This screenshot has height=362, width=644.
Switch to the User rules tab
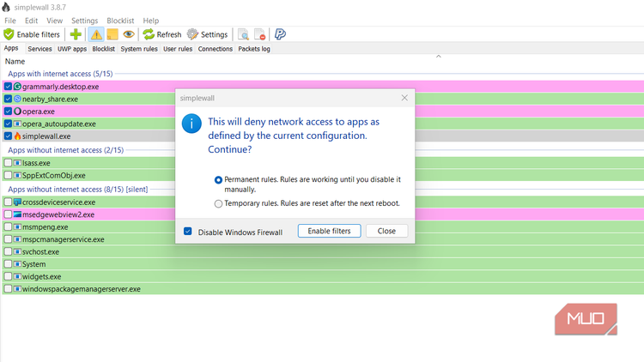point(178,49)
